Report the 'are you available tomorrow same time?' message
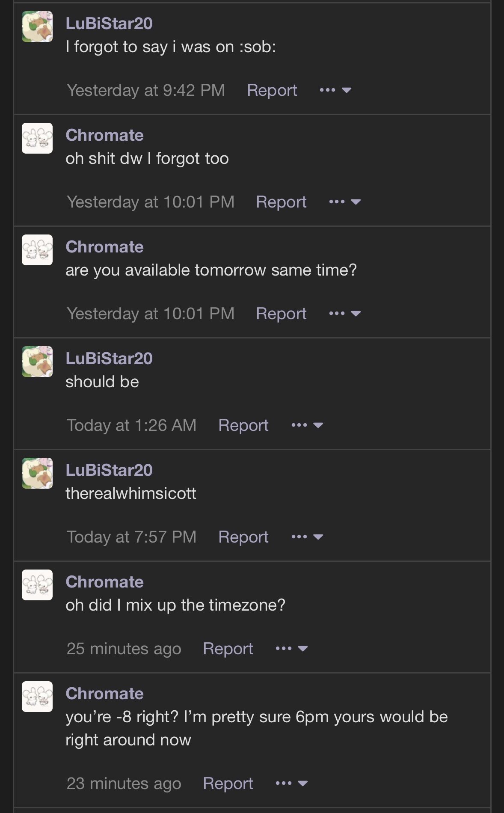 coord(281,314)
